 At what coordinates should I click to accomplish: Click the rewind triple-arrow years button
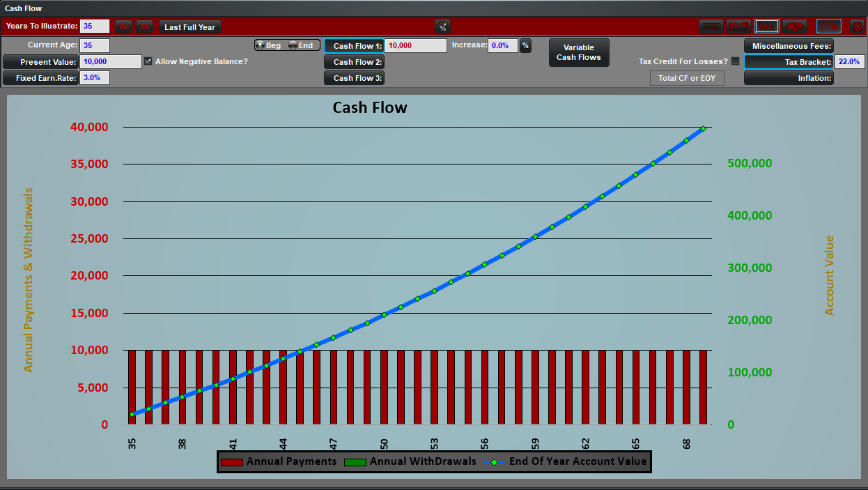point(123,26)
